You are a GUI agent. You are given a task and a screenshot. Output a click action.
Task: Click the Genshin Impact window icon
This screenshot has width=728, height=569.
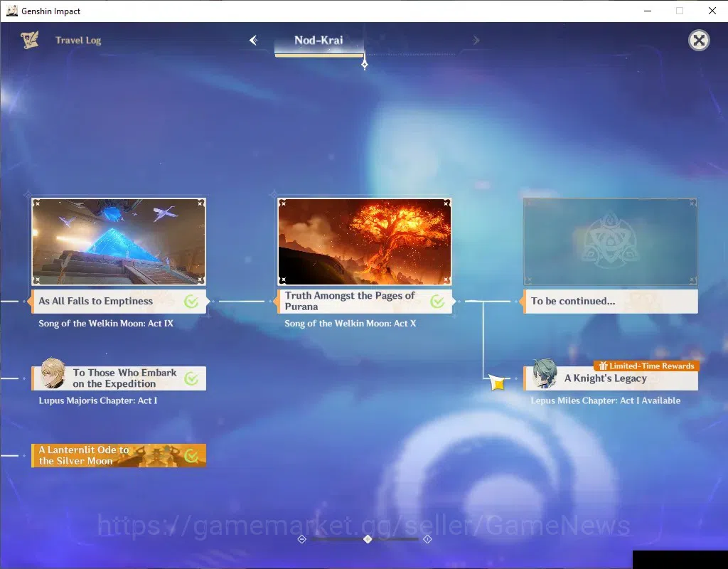tap(11, 11)
